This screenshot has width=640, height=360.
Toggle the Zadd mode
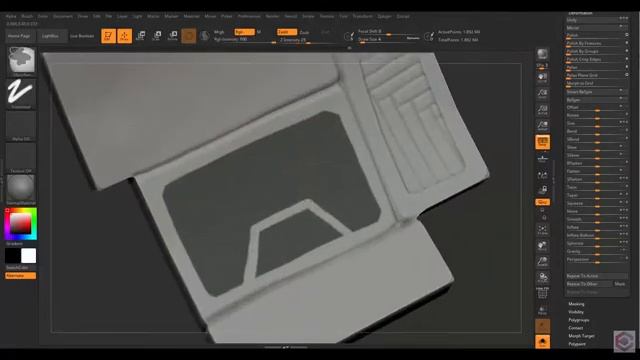click(287, 32)
